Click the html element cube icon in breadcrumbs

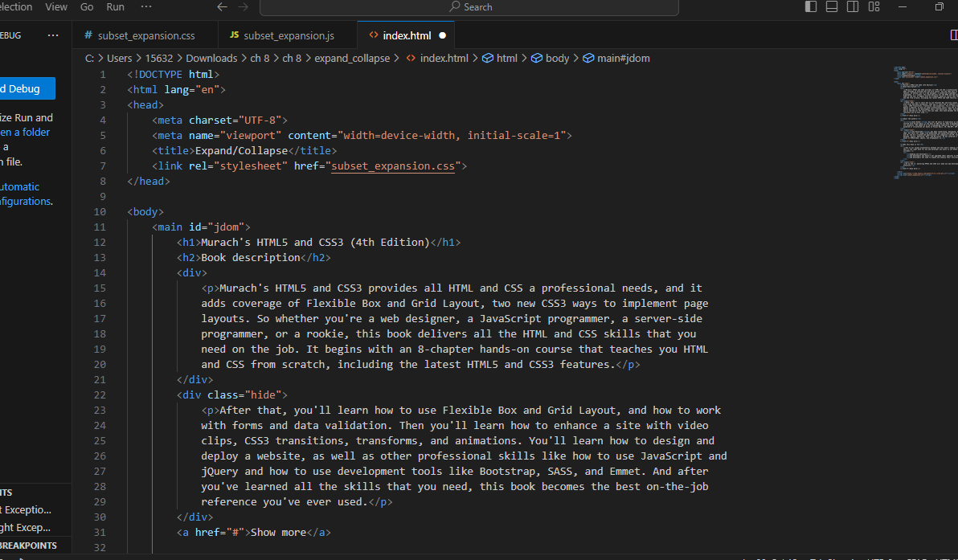[488, 58]
